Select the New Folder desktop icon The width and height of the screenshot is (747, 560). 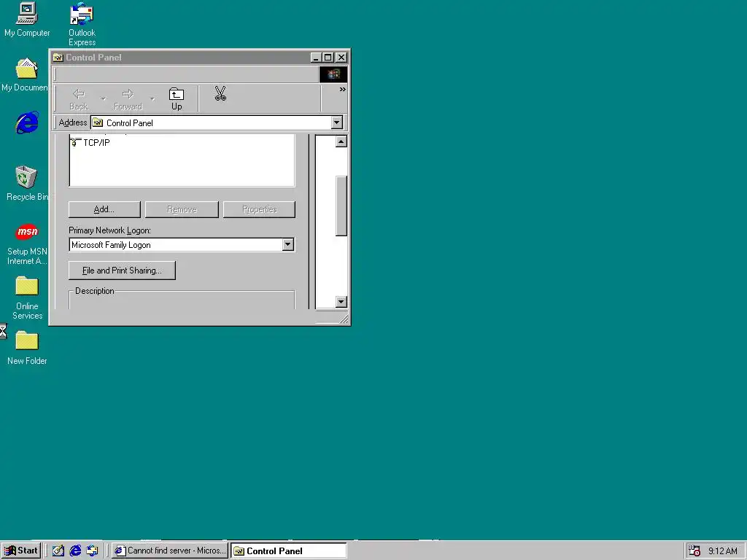pyautogui.click(x=27, y=348)
